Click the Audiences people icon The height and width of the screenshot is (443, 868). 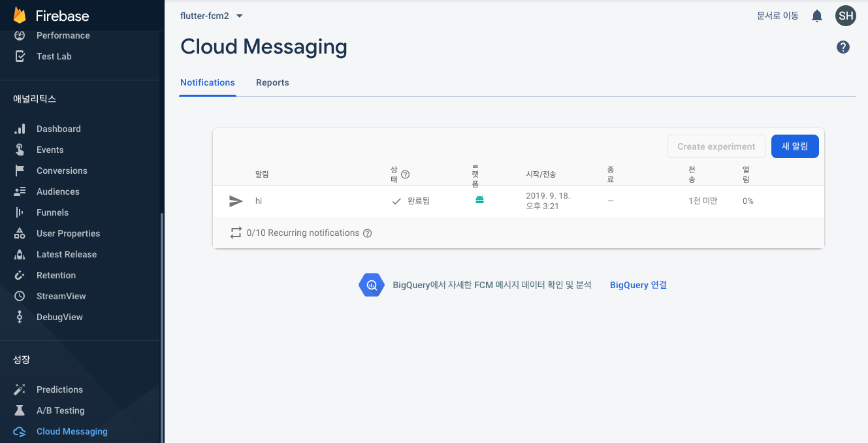click(20, 191)
